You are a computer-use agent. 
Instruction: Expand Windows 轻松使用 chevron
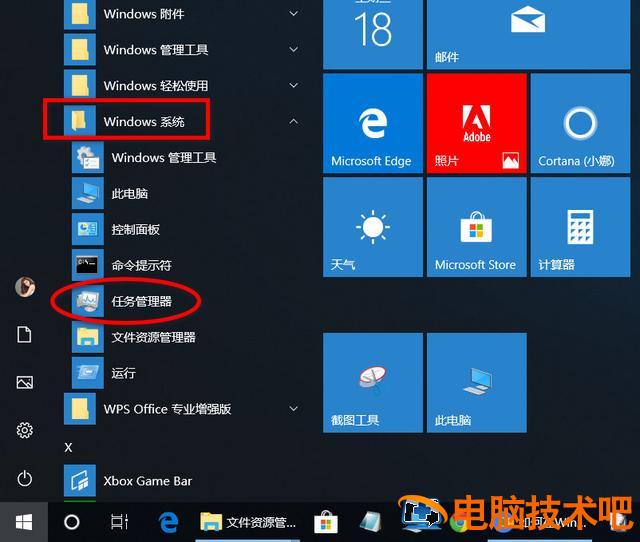point(293,85)
